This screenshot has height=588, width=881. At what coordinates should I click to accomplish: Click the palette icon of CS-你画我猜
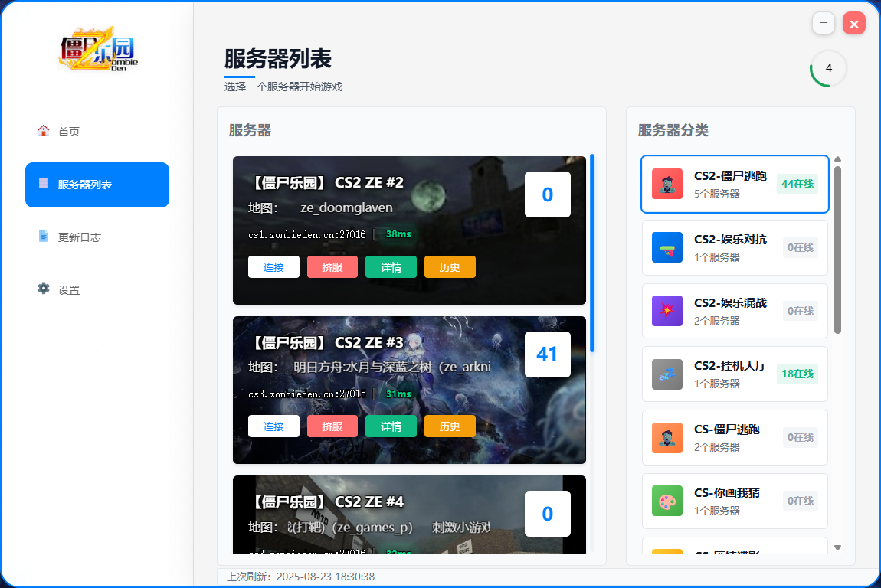coord(667,501)
